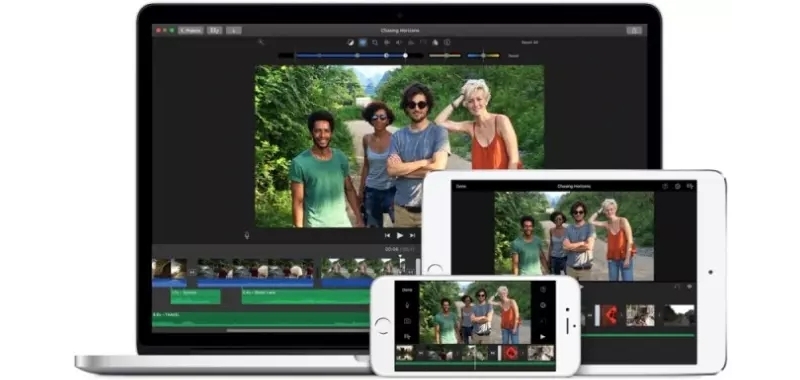Click the Projects back button
800x380 pixels.
click(x=191, y=31)
